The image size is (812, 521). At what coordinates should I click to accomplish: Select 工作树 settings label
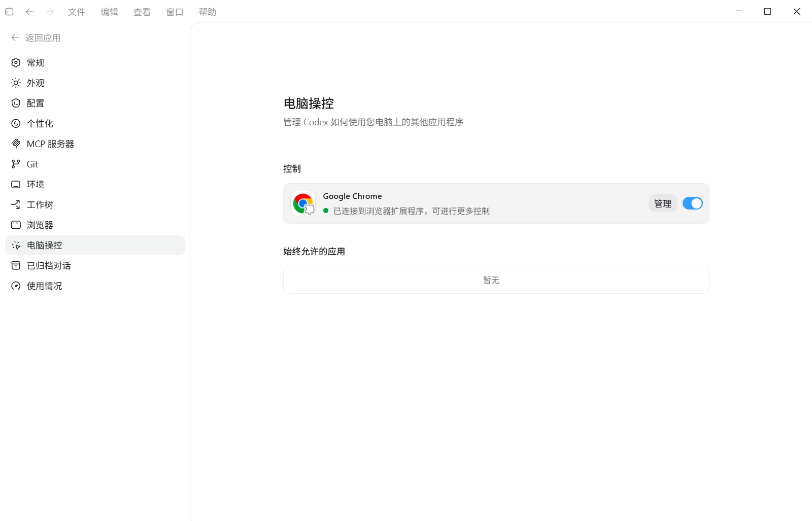[x=40, y=204]
